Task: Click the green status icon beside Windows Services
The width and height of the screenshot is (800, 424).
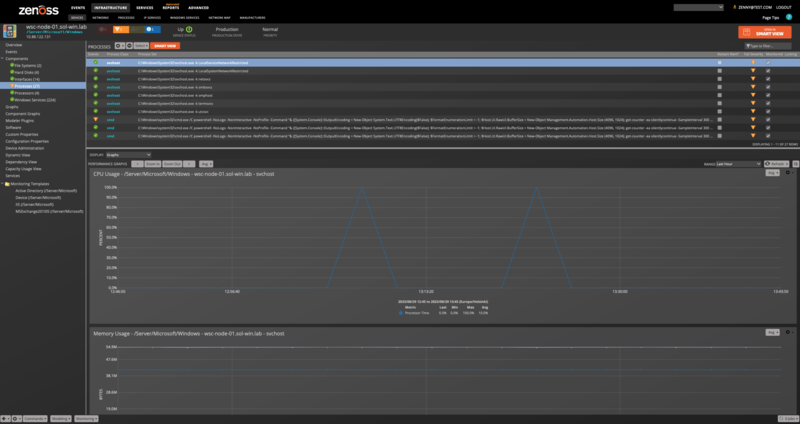Action: tap(12, 100)
